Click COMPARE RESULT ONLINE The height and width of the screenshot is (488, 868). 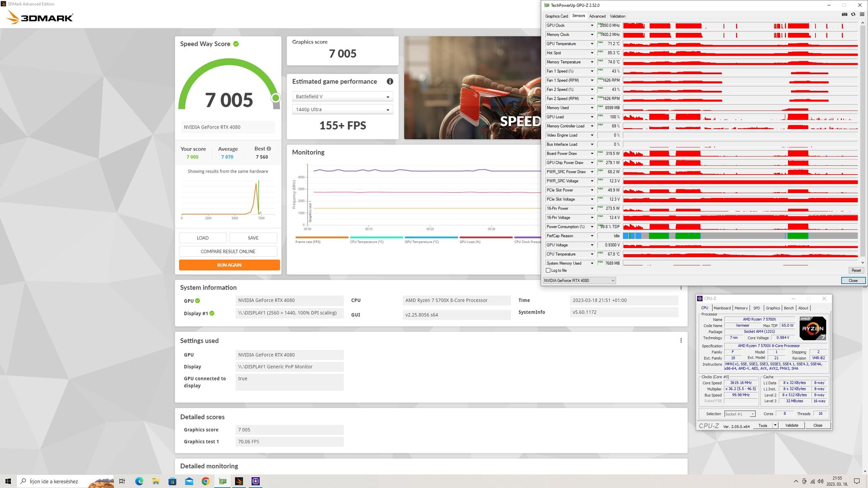[228, 251]
